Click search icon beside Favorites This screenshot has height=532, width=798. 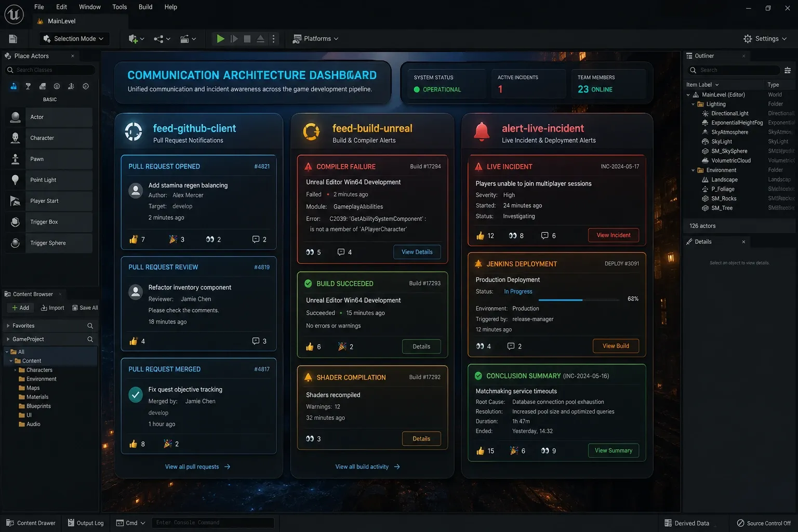(x=90, y=326)
